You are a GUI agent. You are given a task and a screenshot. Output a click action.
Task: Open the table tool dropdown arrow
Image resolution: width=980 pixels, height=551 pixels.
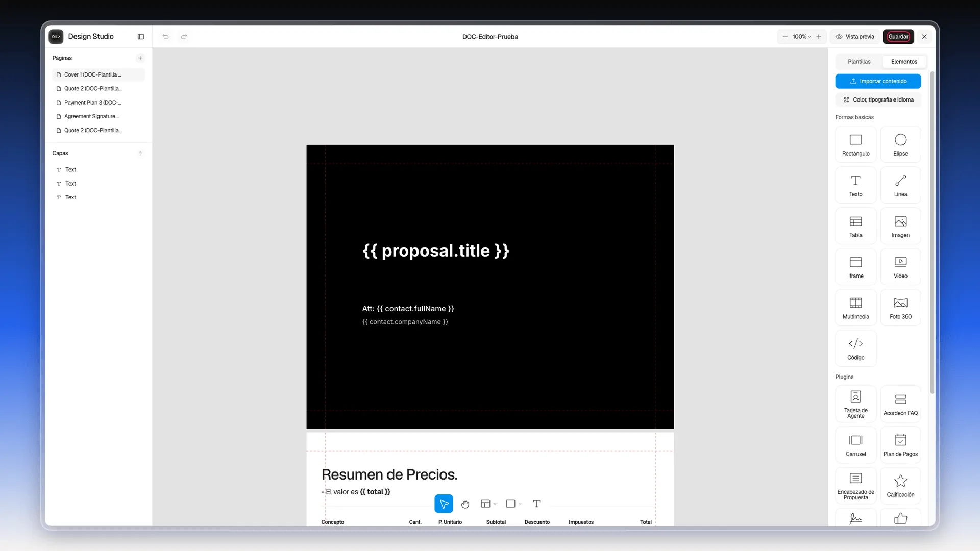point(495,504)
